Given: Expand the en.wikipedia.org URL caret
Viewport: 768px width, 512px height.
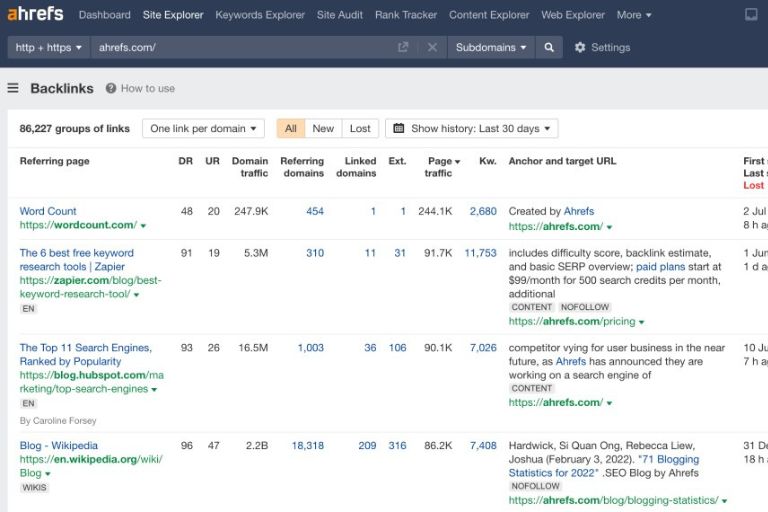Looking at the screenshot, I should coord(48,474).
